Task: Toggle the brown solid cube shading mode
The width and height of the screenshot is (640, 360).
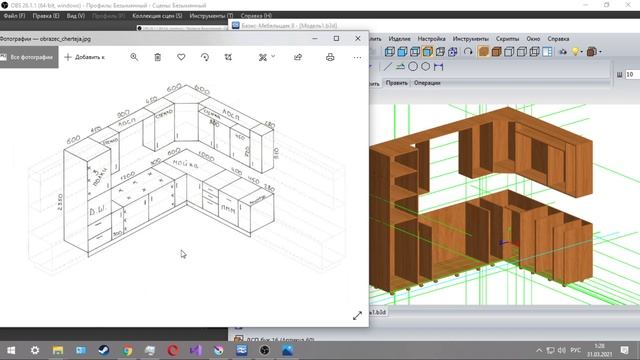Action: point(496,52)
